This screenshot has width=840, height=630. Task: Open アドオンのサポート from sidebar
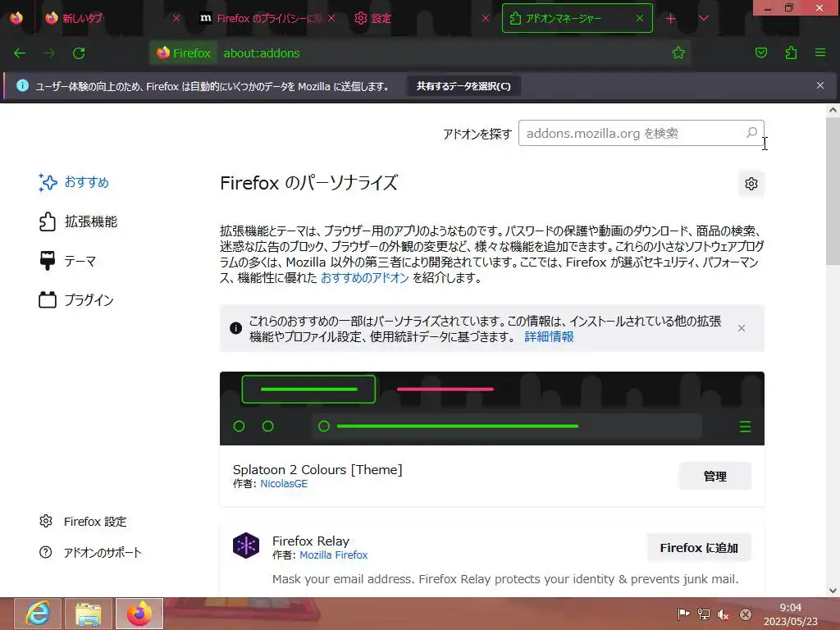click(90, 552)
